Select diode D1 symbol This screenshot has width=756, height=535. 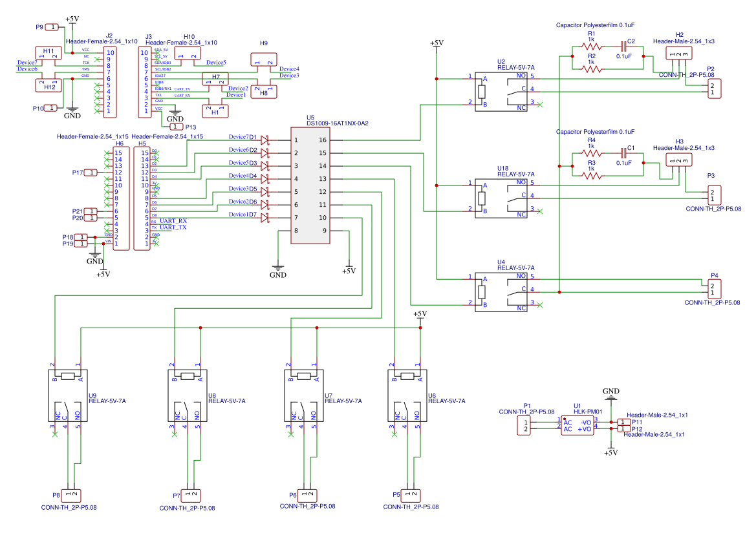(x=265, y=140)
